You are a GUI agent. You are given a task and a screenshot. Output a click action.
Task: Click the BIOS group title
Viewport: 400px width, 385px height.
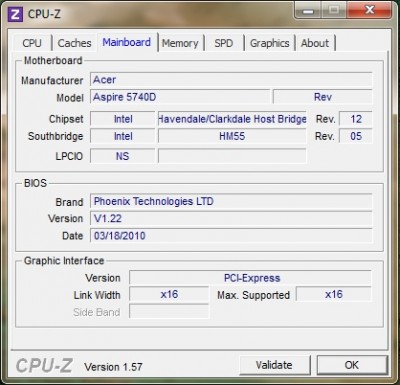point(35,183)
